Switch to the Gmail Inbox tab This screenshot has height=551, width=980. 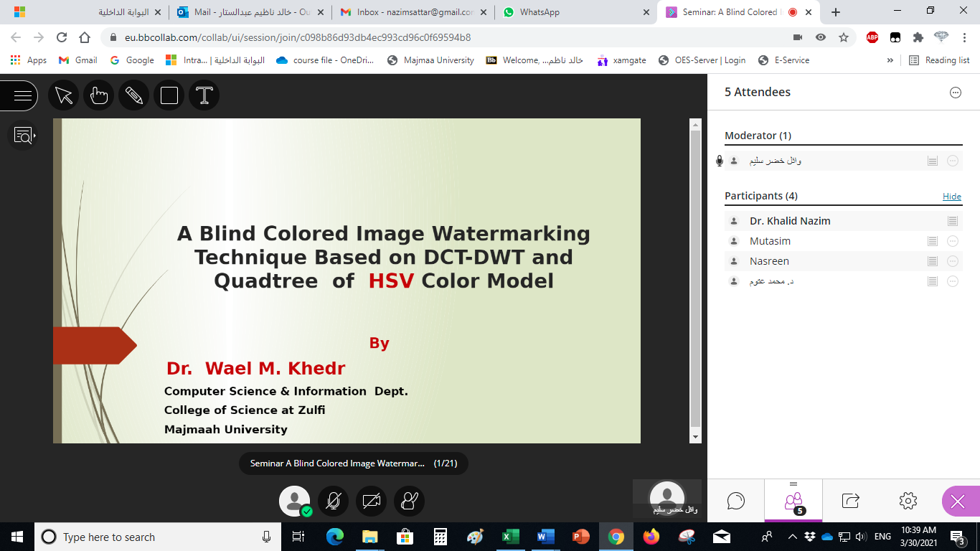tap(415, 12)
